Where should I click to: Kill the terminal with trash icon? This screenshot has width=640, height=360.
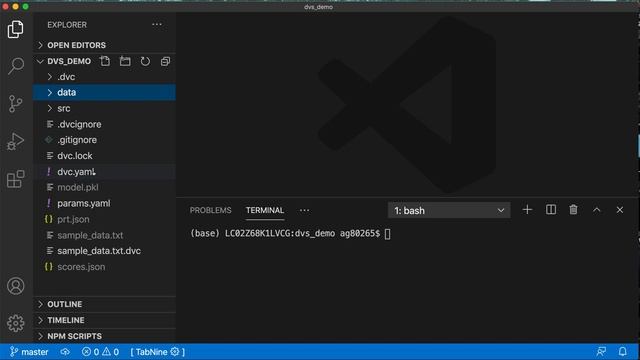(573, 210)
